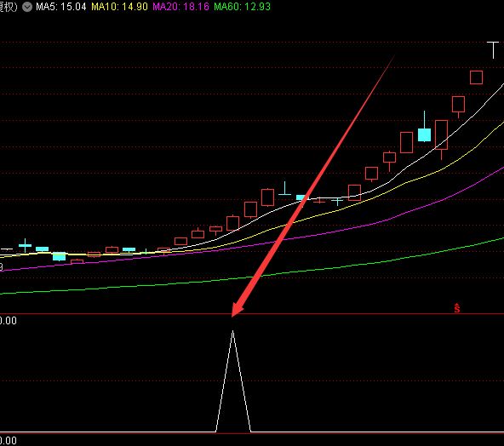Select the topmost red hollow candlestick
Screen dimensions: 504x446
pyautogui.click(x=476, y=77)
